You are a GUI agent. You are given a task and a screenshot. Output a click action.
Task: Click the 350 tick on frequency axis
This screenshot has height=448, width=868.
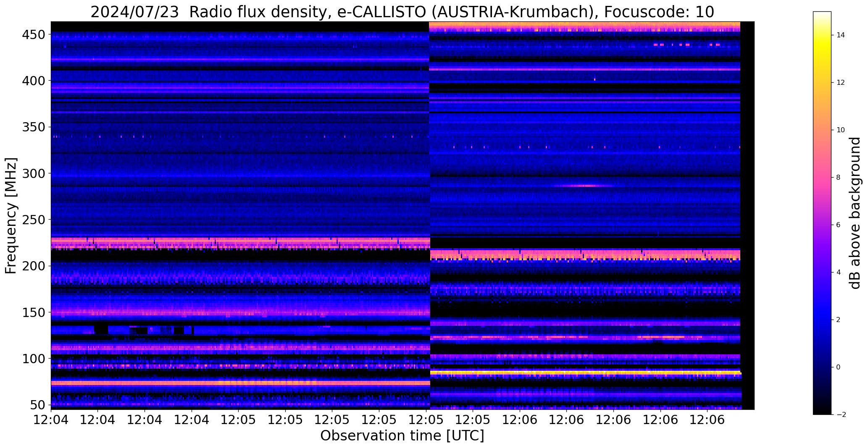click(x=33, y=127)
